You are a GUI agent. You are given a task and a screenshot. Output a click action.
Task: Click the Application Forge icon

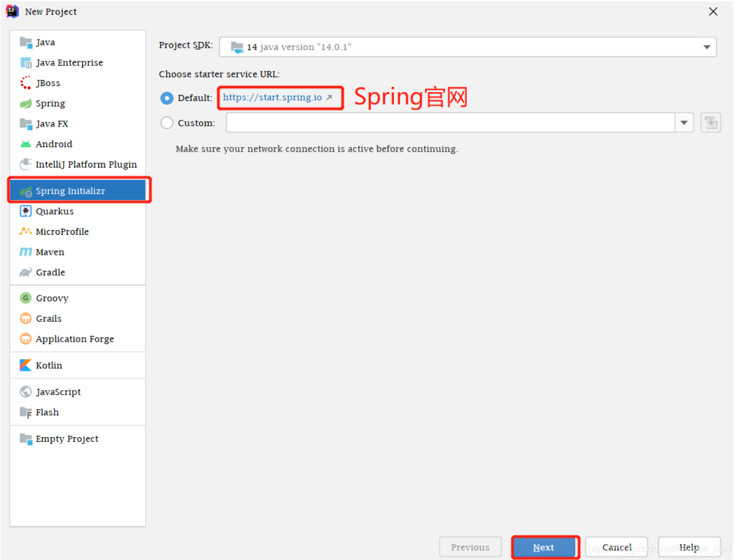click(x=26, y=339)
